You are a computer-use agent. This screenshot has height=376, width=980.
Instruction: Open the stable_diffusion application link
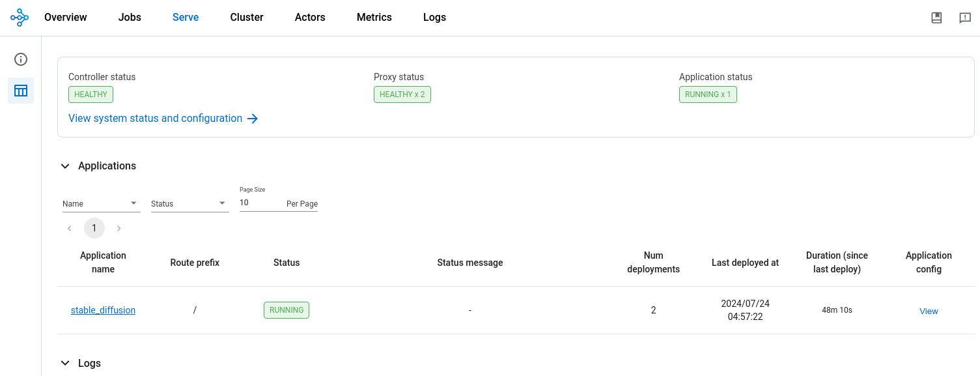(103, 310)
